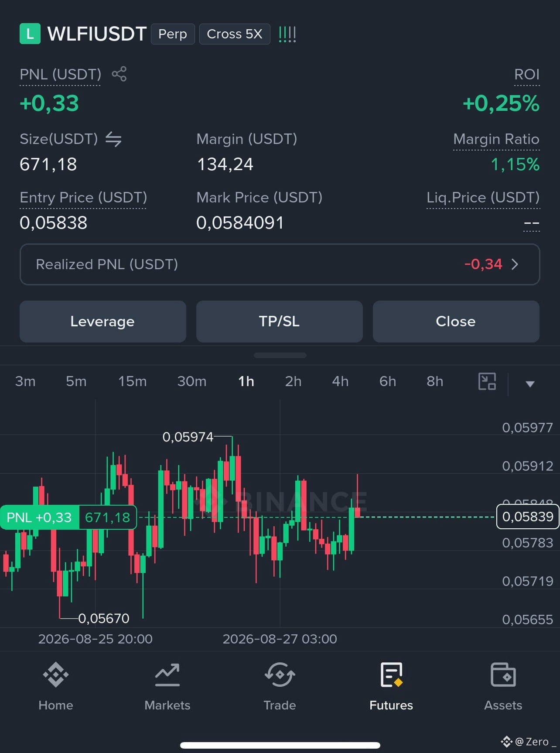Open the Home icon in bottom navigation
560x753 pixels.
click(x=56, y=675)
